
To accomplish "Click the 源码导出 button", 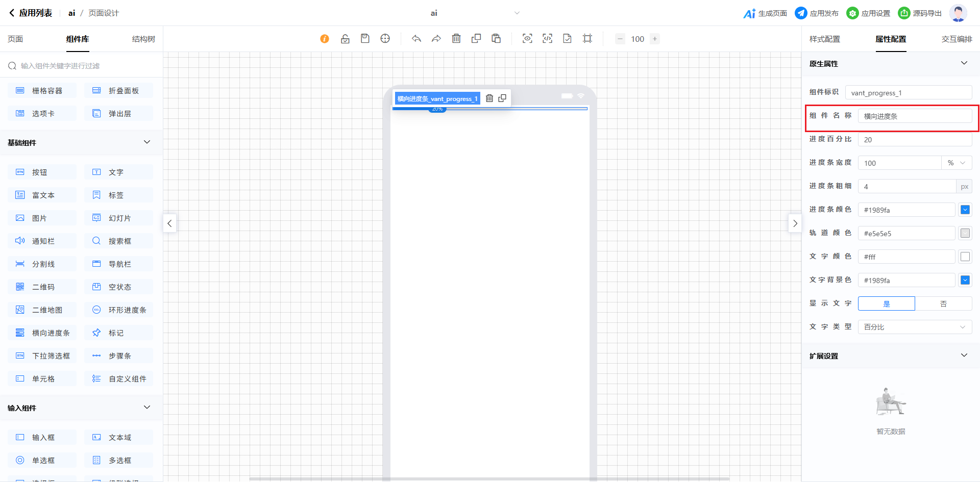I will pyautogui.click(x=920, y=13).
